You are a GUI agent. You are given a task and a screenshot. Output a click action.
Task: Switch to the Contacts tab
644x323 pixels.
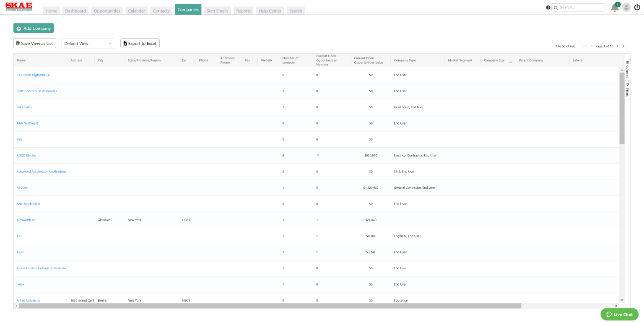coord(161,10)
